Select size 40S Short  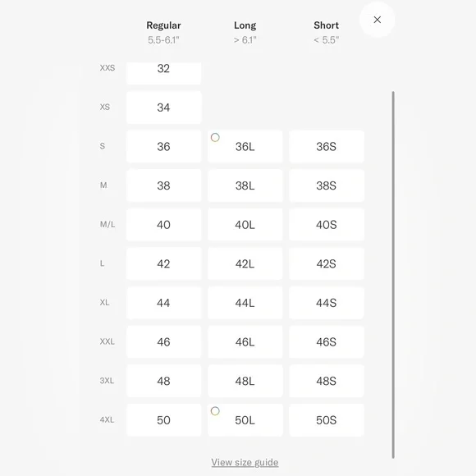pyautogui.click(x=327, y=225)
